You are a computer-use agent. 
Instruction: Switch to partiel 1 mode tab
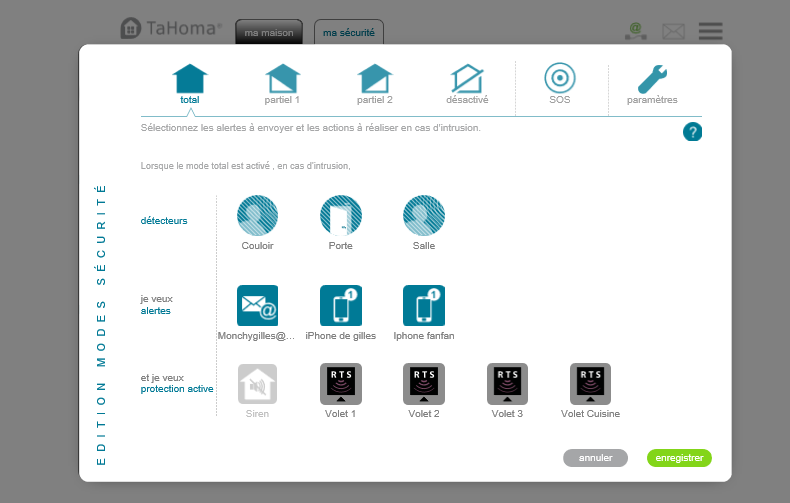point(282,80)
